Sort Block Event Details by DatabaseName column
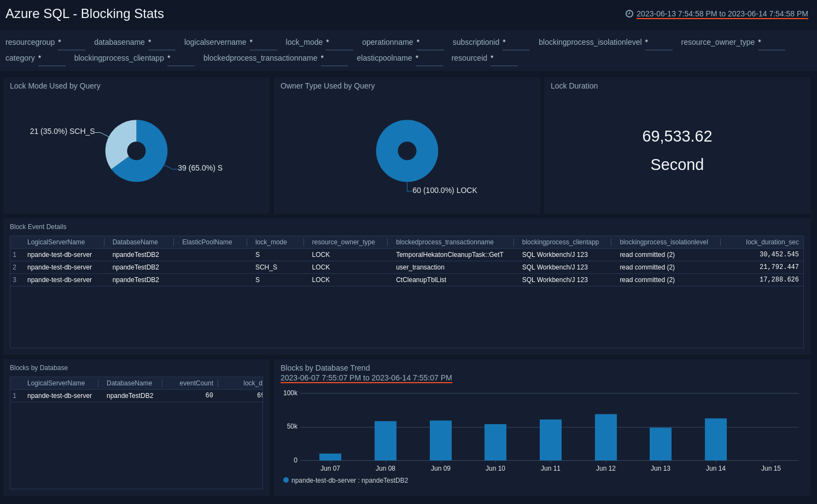The image size is (817, 504). point(135,242)
